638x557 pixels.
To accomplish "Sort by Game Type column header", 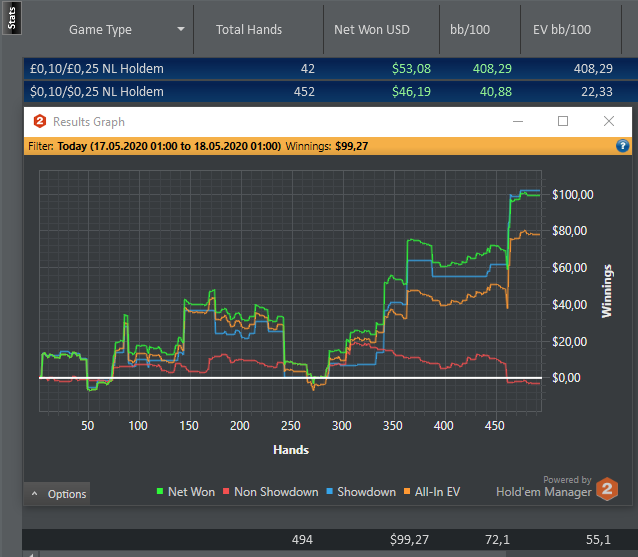I will (x=100, y=30).
